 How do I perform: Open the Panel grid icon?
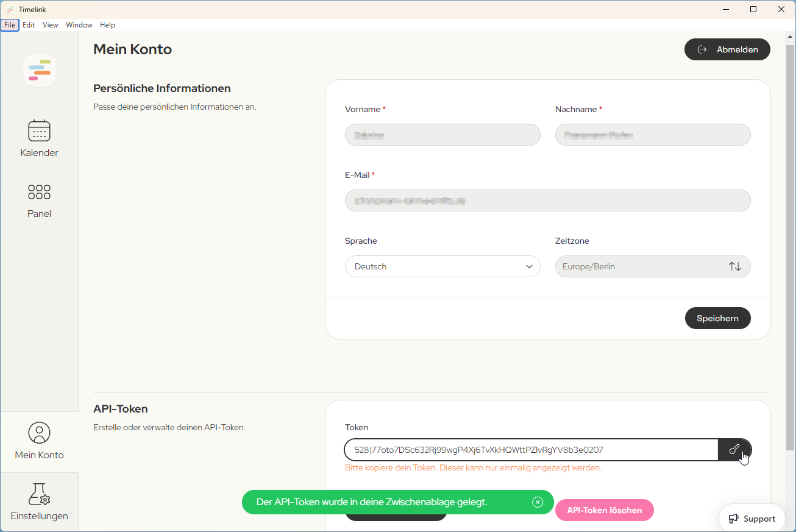pyautogui.click(x=39, y=192)
